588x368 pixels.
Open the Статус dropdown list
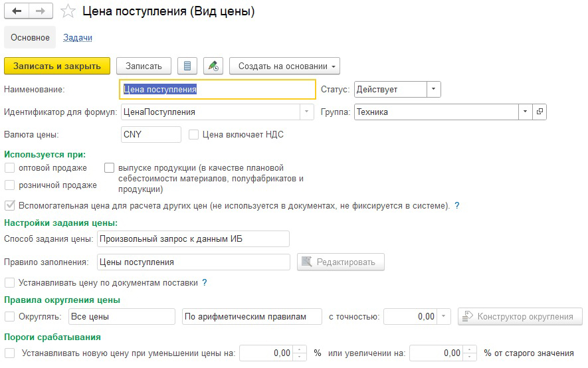[433, 89]
